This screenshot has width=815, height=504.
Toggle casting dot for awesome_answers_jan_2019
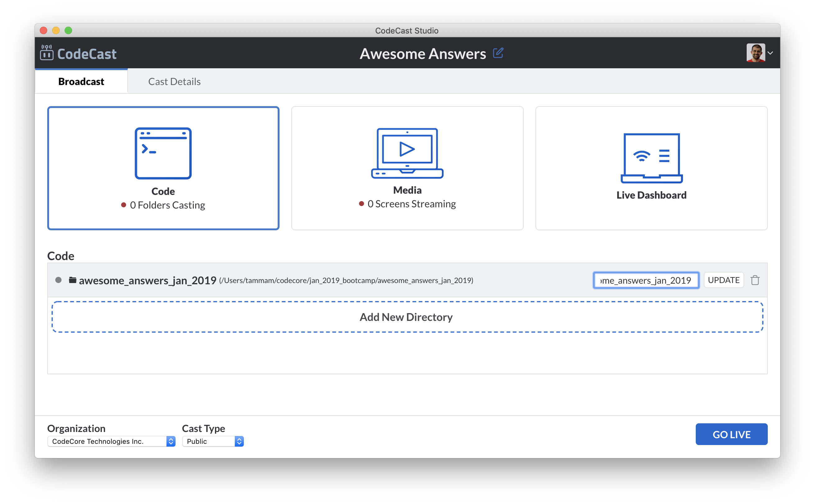(58, 280)
